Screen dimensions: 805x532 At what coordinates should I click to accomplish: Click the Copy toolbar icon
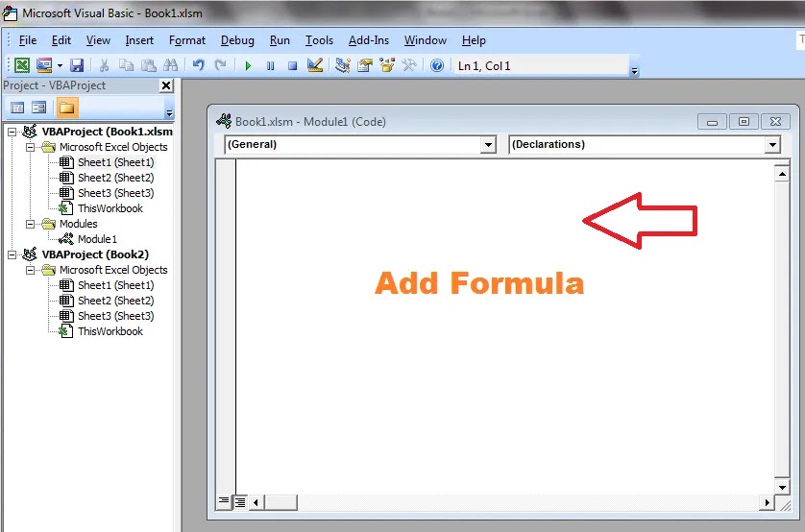tap(126, 65)
